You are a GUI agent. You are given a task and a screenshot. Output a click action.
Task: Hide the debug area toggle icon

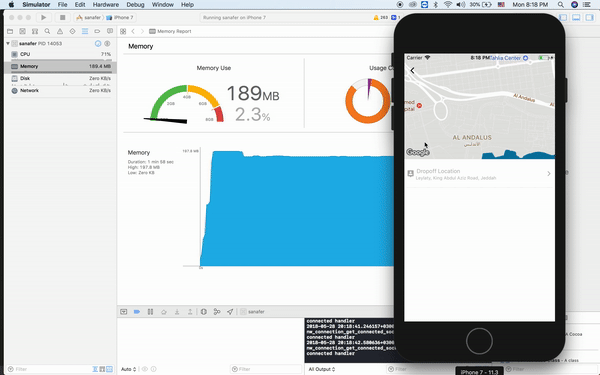(124, 312)
